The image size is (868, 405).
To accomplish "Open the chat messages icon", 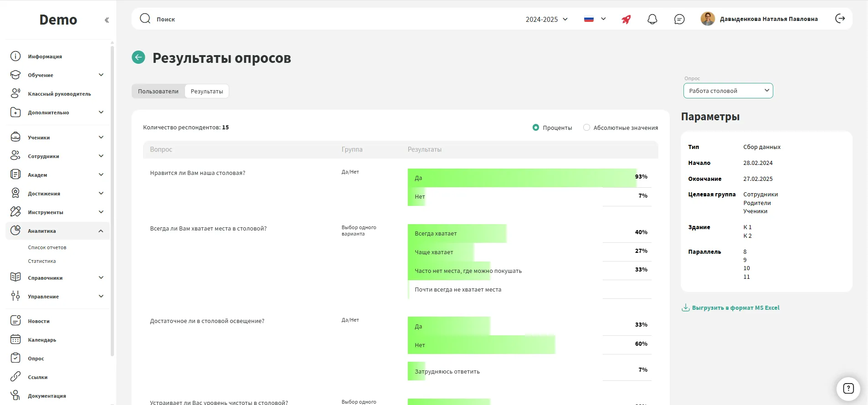I will click(x=679, y=19).
